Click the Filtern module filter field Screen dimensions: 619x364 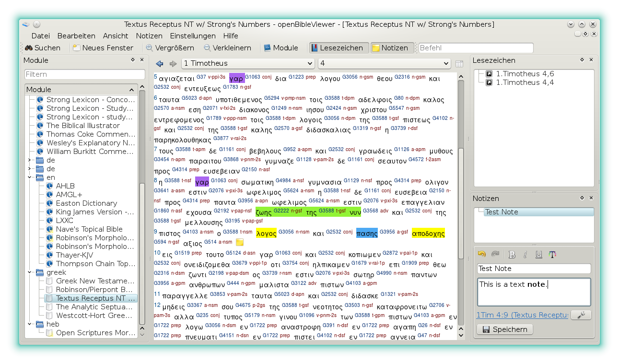pyautogui.click(x=85, y=74)
